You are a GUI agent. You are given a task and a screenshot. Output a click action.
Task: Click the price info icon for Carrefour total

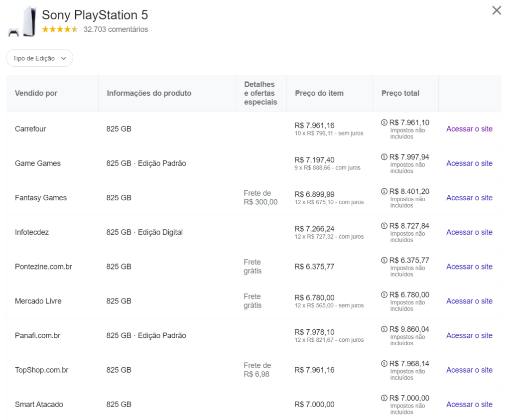[x=384, y=123]
